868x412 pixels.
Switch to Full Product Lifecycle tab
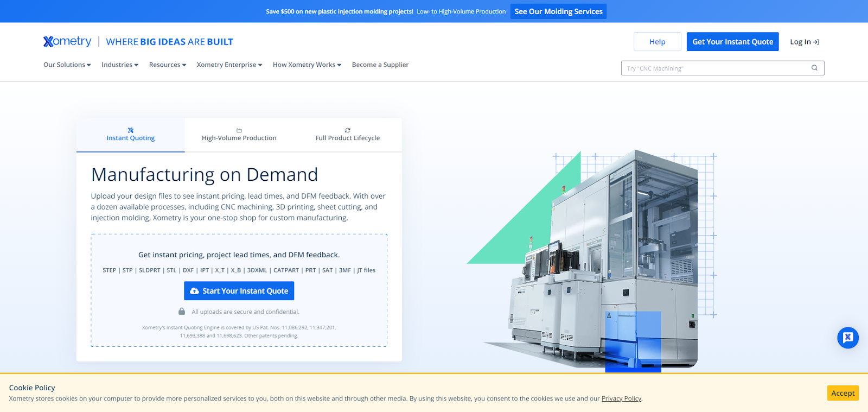[x=348, y=135]
